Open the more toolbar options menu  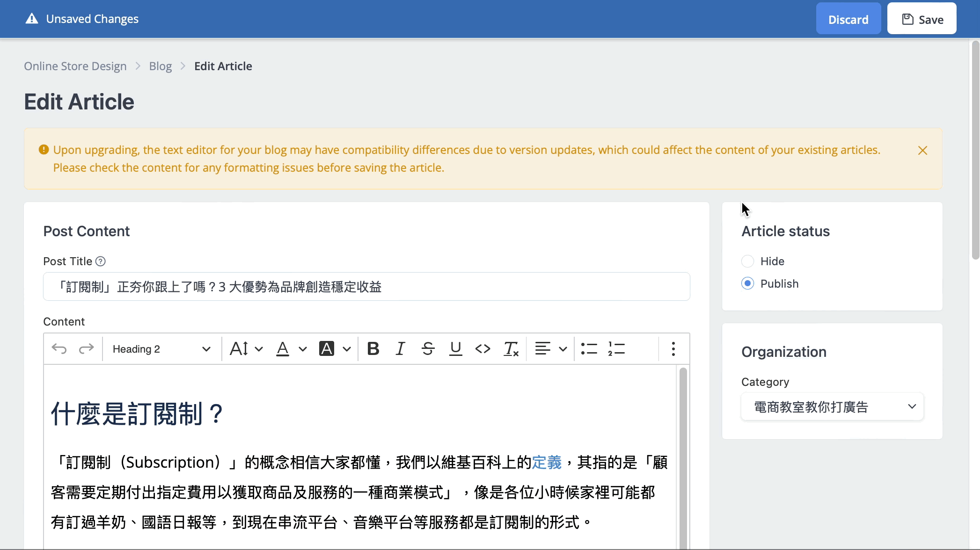[673, 349]
